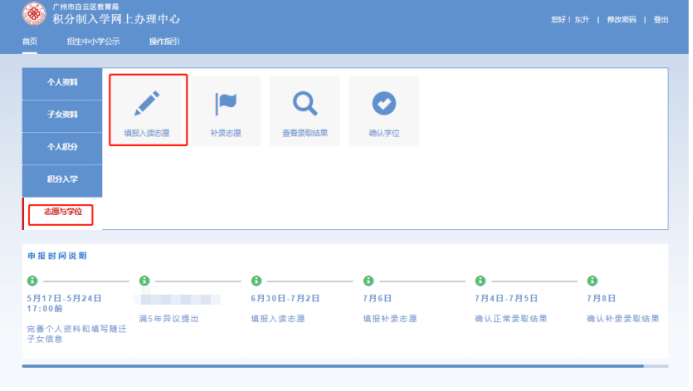
Task: Click 填报补录志愿 timeline label
Action: click(x=390, y=319)
